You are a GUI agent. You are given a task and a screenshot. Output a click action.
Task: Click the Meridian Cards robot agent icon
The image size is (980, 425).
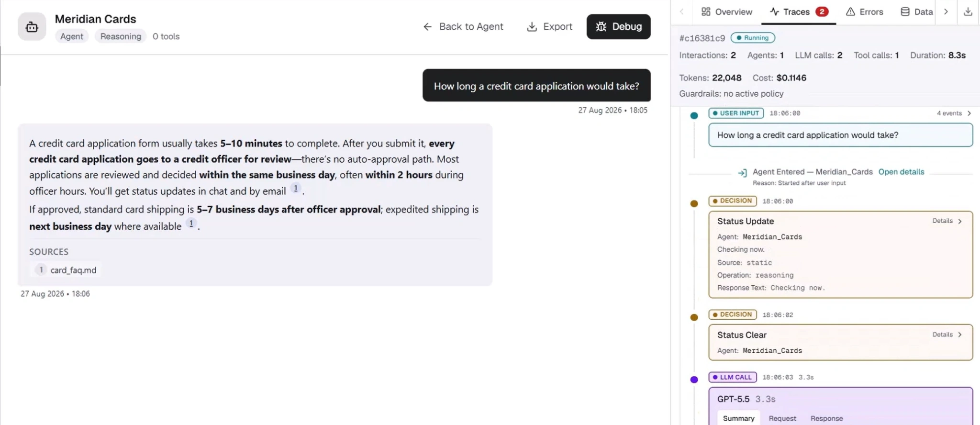point(32,27)
